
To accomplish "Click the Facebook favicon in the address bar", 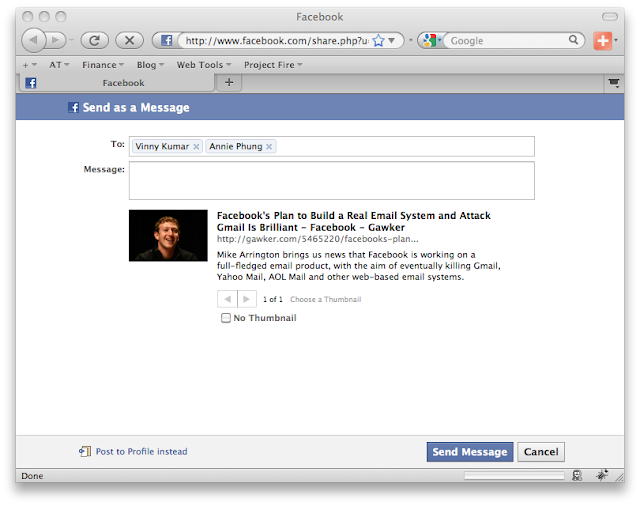I will coord(166,40).
